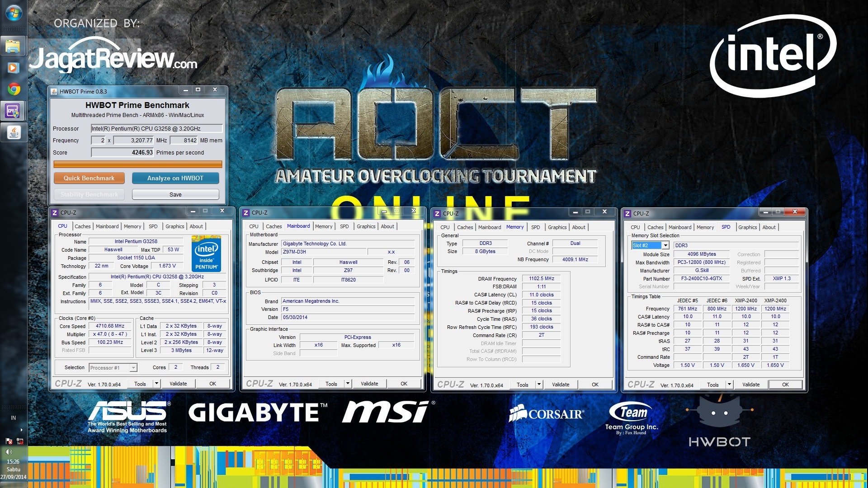This screenshot has width=868, height=488.
Task: Run the Quick Benchmark
Action: click(89, 178)
